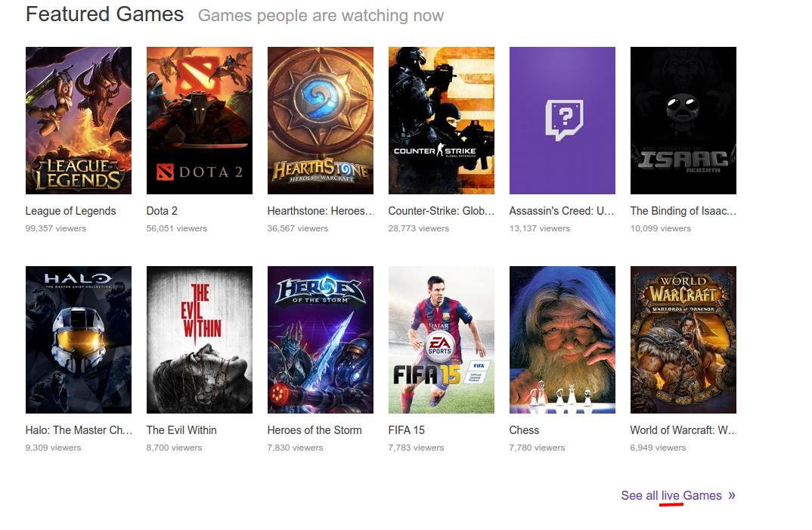The height and width of the screenshot is (530, 812).
Task: Click the Counter-Strike: Glob... title link
Action: coord(442,211)
